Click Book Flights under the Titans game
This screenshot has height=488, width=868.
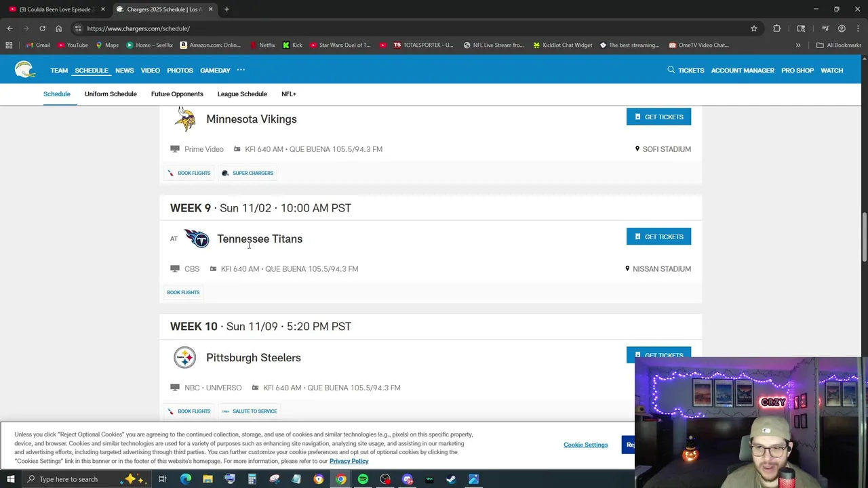[x=183, y=292]
